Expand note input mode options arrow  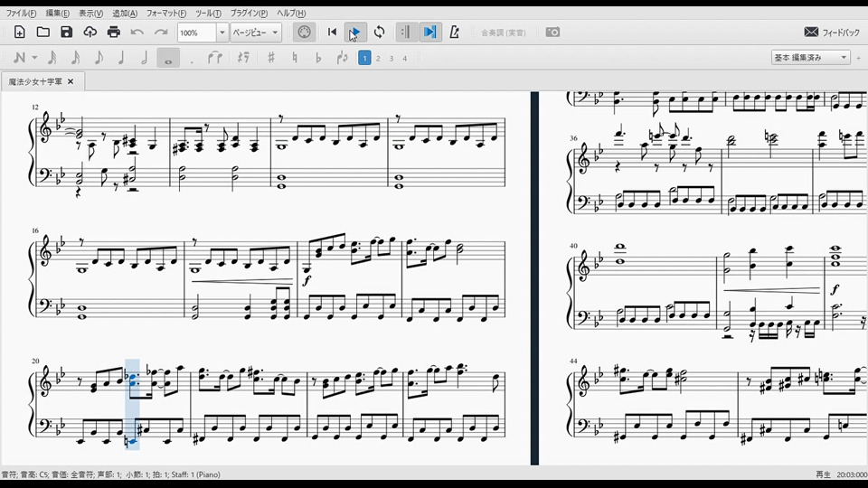pyautogui.click(x=34, y=58)
